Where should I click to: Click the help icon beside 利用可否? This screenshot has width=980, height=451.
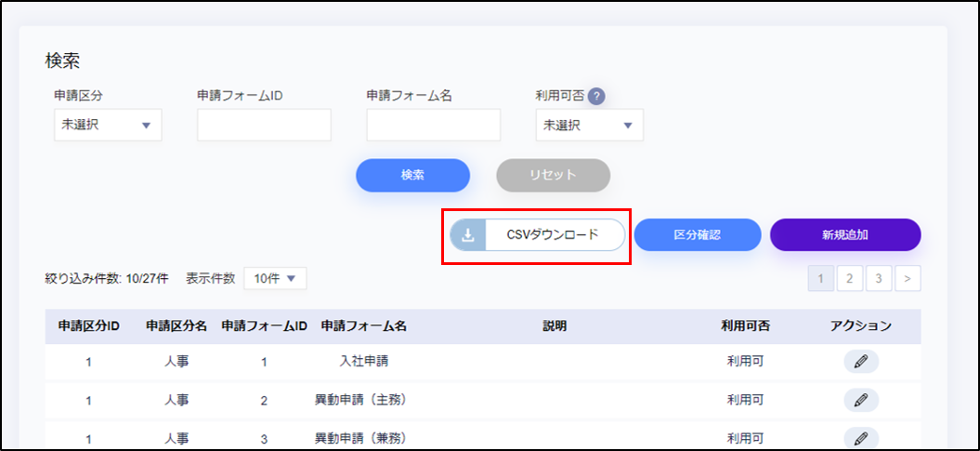click(x=596, y=96)
